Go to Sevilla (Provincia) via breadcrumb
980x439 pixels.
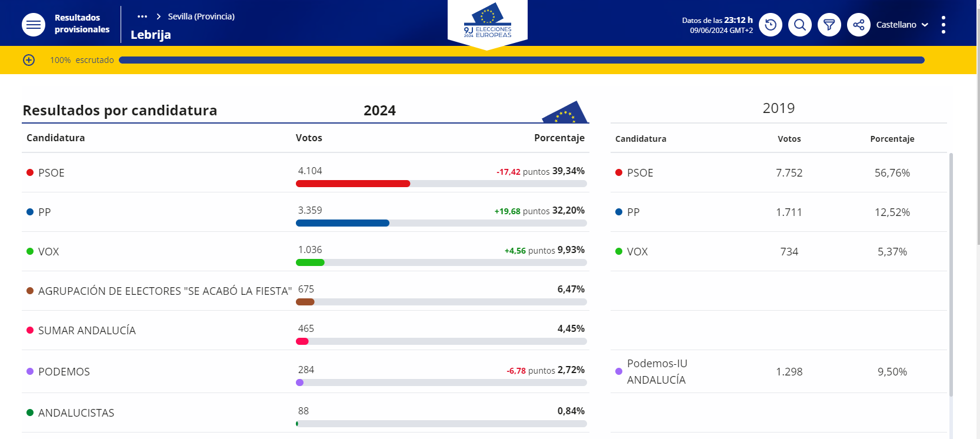coord(201,16)
